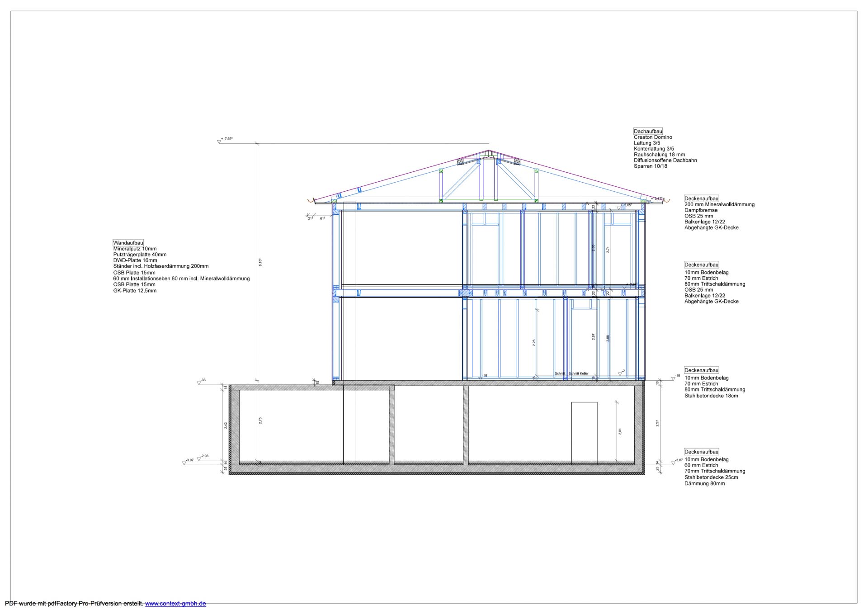Click the 2,57 basement height dimension at right
This screenshot has width=868, height=614.
coord(657,423)
